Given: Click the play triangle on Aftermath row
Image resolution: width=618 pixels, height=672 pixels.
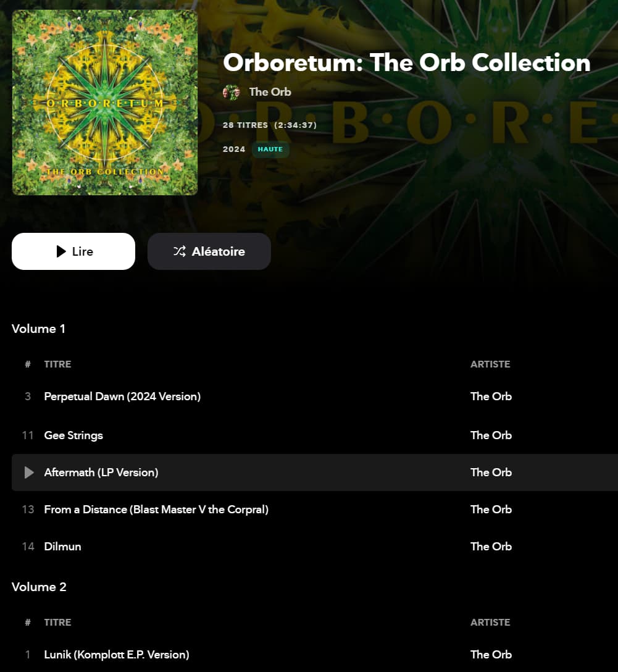Looking at the screenshot, I should (28, 472).
